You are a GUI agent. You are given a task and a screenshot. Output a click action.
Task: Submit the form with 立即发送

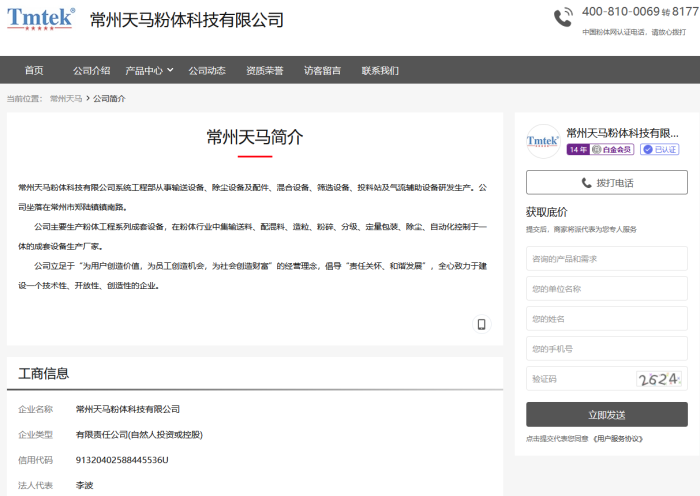tap(606, 414)
